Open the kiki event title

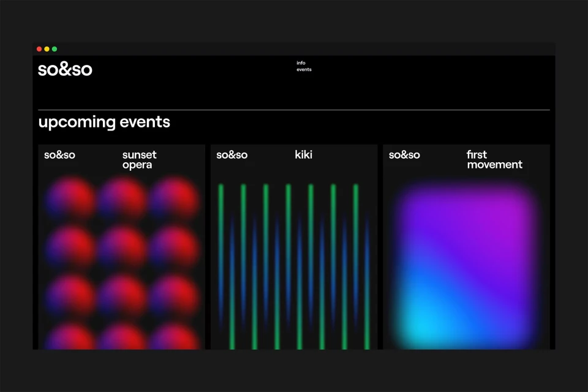303,155
